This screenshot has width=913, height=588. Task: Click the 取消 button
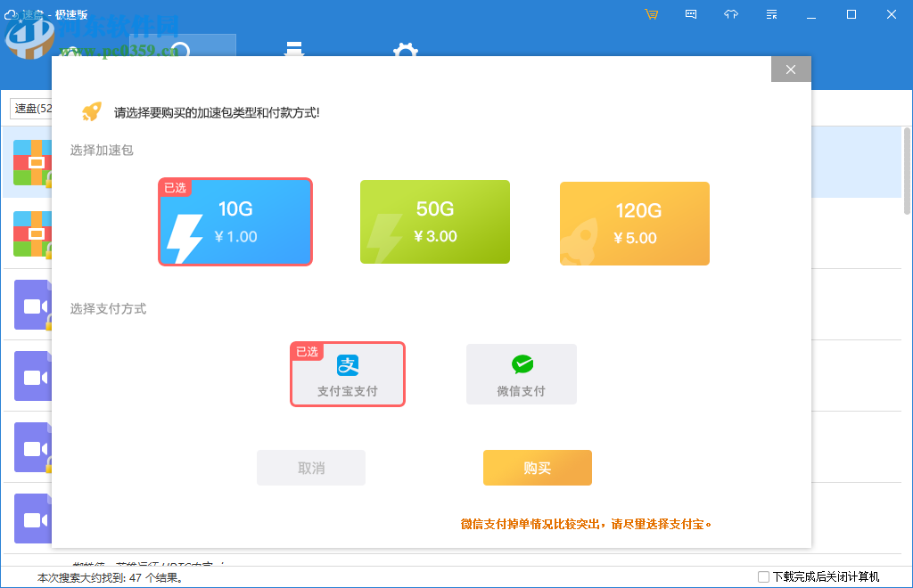(311, 468)
